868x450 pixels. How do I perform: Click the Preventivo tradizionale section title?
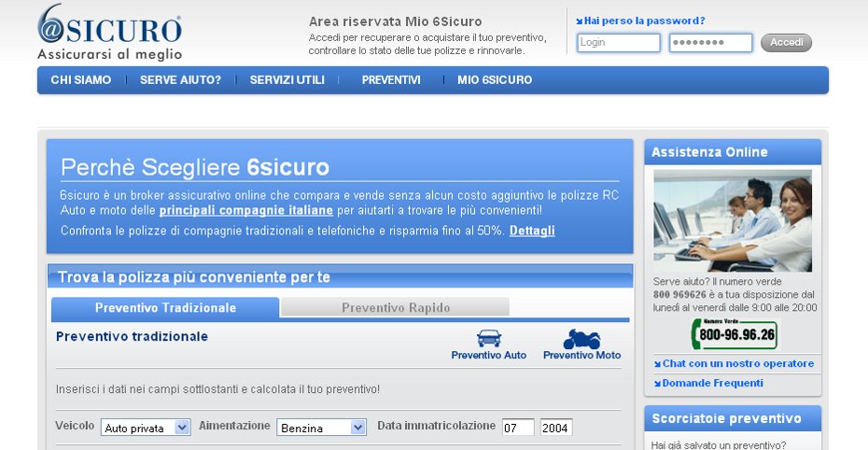point(132,336)
